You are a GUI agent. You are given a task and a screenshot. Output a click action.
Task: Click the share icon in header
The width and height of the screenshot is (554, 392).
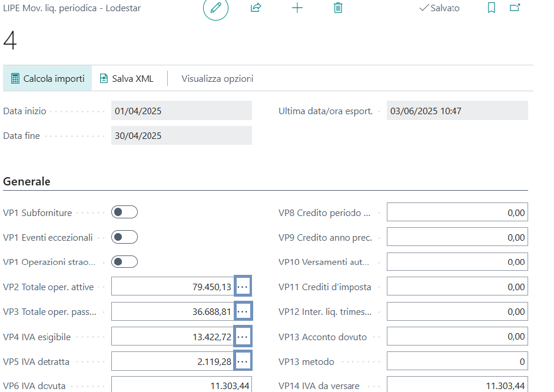point(256,8)
